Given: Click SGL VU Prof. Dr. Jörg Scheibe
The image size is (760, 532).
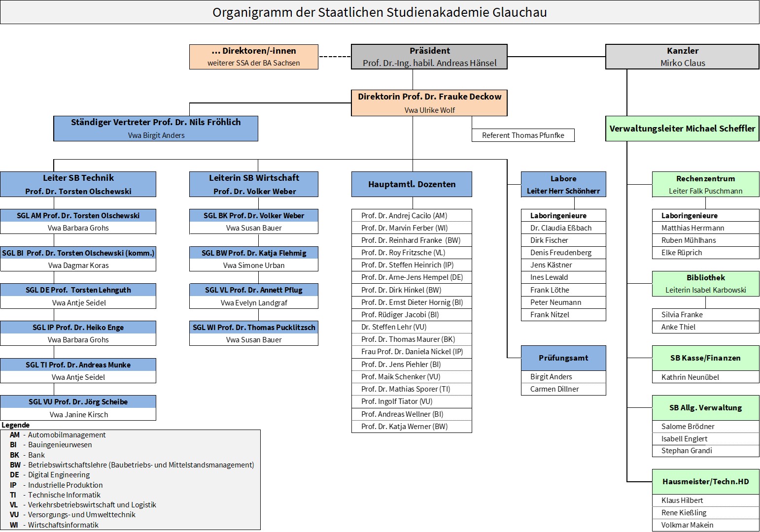Looking at the screenshot, I should tap(78, 401).
